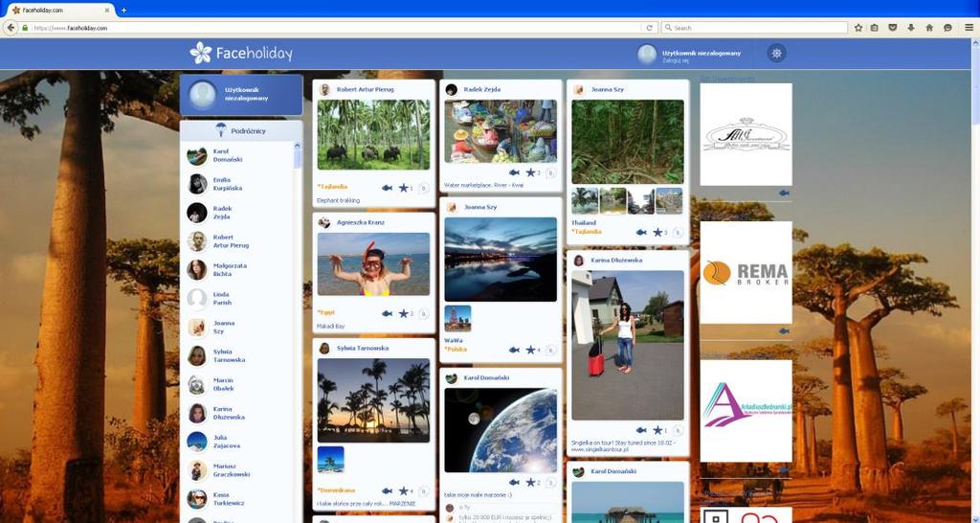Star the Elephant trekking post
The image size is (980, 523).
pyautogui.click(x=403, y=188)
